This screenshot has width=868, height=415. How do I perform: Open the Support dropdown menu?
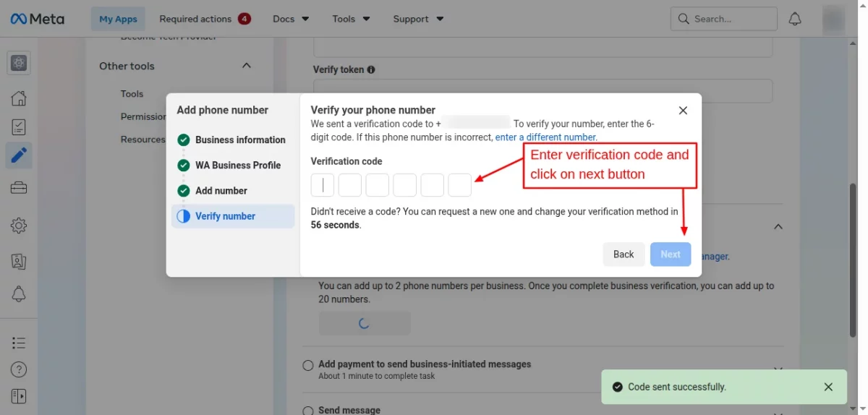419,19
